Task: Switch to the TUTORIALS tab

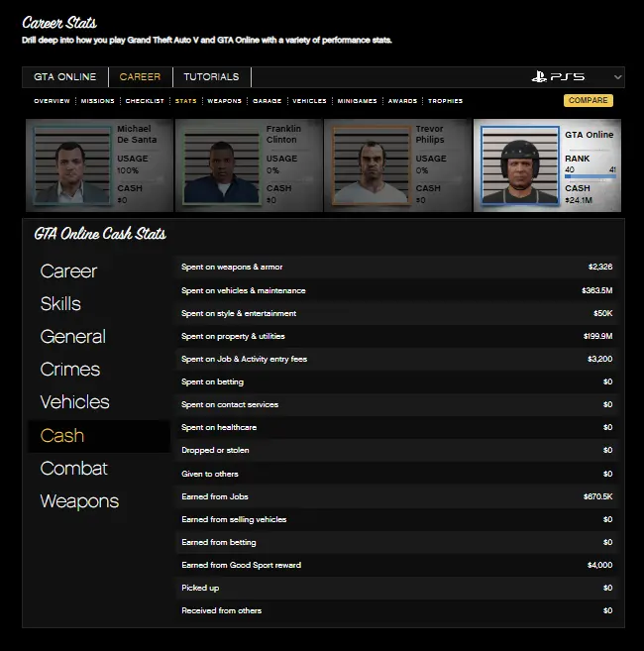Action: coord(211,77)
